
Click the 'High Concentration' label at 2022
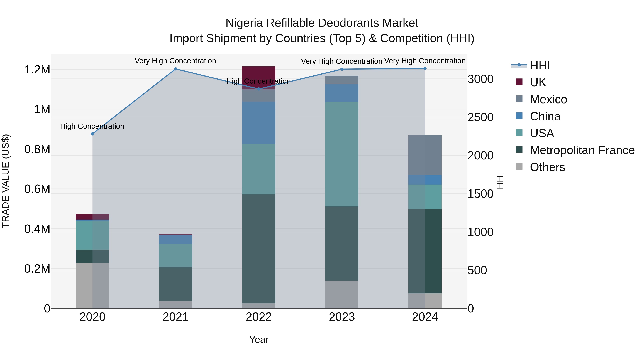click(x=258, y=81)
